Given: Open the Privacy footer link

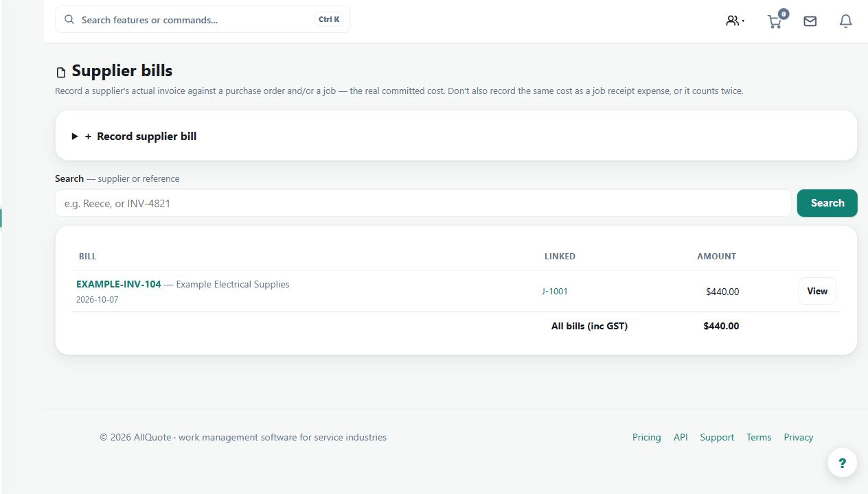Looking at the screenshot, I should pos(799,437).
